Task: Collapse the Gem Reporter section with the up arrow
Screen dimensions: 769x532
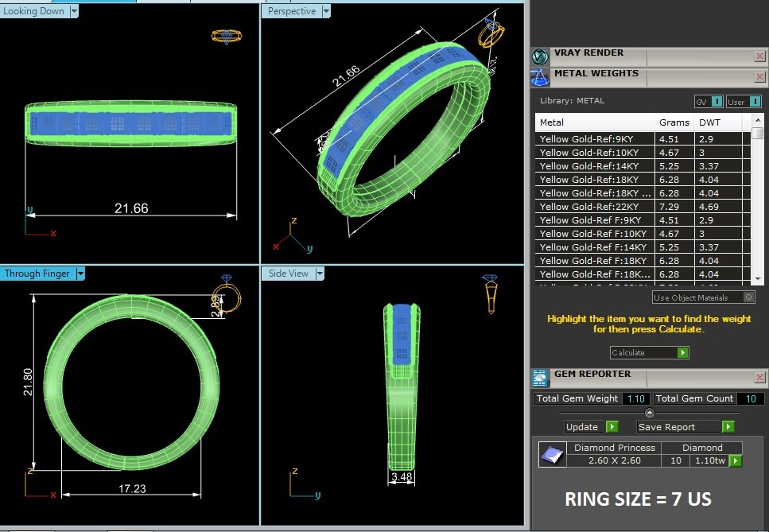Action: coord(650,413)
